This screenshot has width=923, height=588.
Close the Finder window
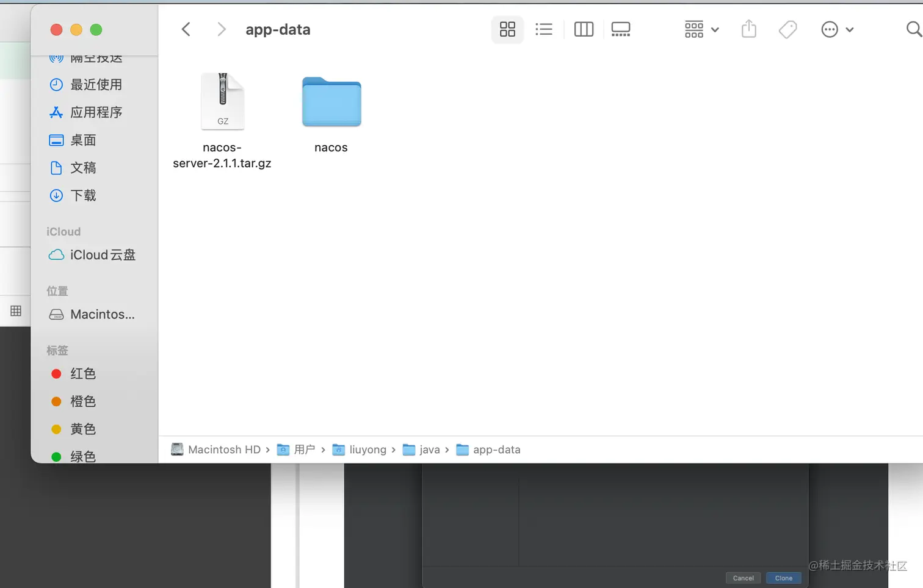tap(56, 29)
